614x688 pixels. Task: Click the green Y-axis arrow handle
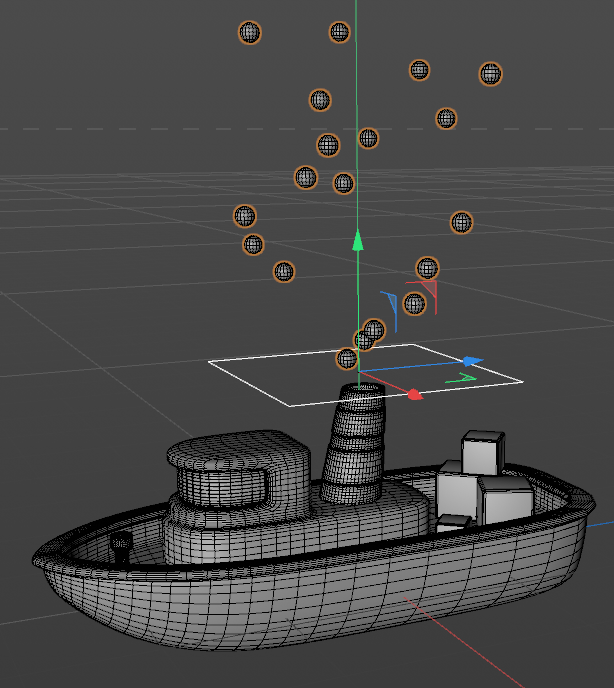358,240
